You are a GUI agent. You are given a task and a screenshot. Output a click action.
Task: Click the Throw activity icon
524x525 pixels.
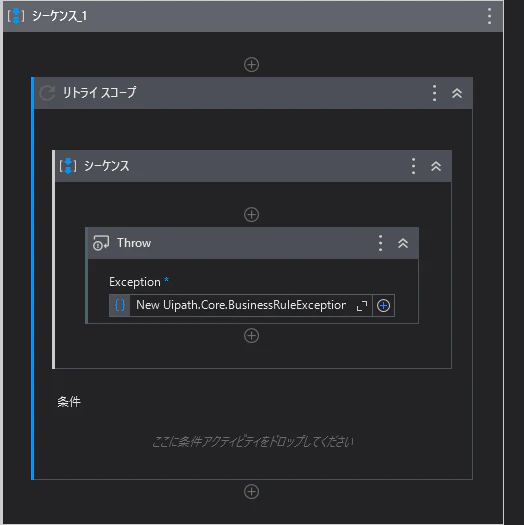click(x=101, y=243)
